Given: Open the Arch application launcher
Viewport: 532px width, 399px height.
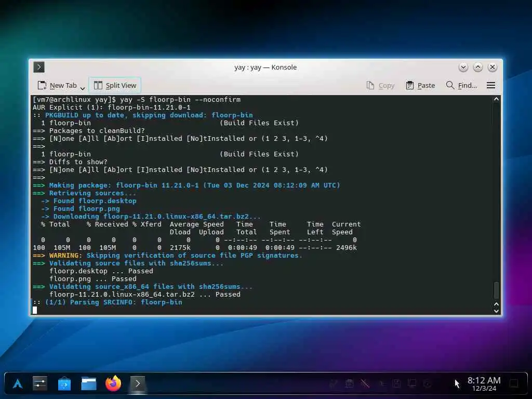Looking at the screenshot, I should pos(18,384).
